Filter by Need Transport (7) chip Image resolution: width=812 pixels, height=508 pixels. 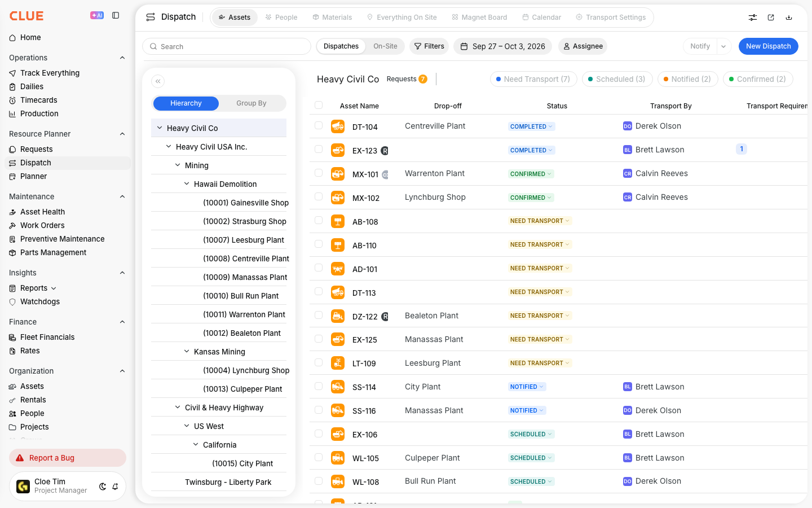[x=533, y=79]
